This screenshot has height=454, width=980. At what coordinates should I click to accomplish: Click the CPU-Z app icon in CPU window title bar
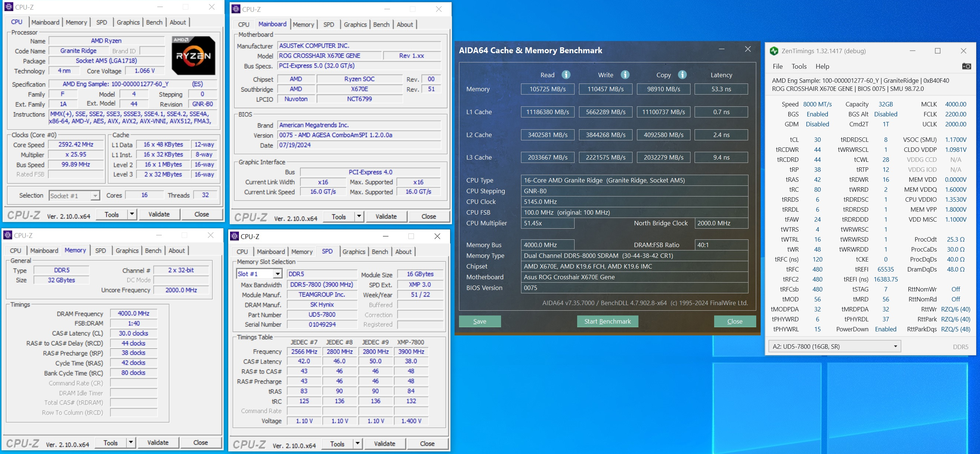point(9,7)
